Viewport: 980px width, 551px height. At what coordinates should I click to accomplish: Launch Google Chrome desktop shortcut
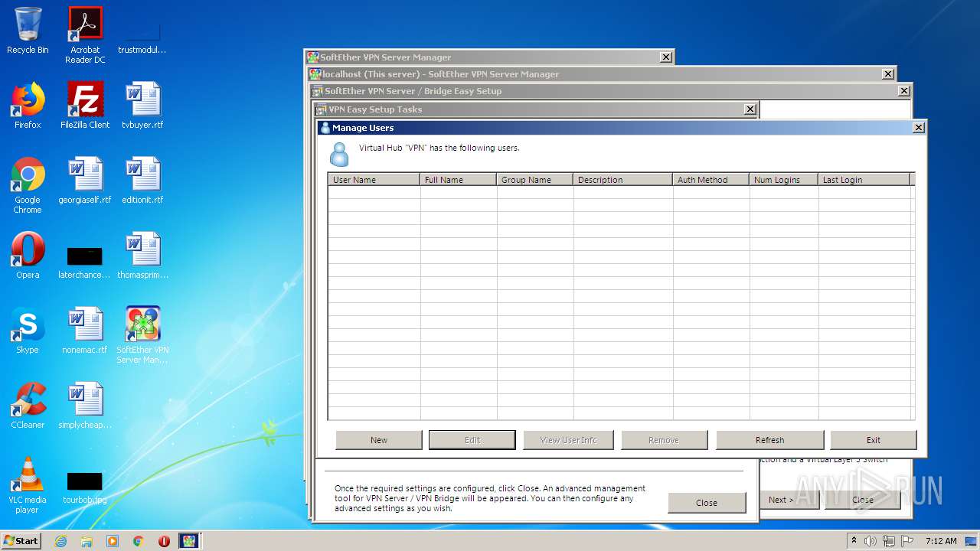(28, 186)
